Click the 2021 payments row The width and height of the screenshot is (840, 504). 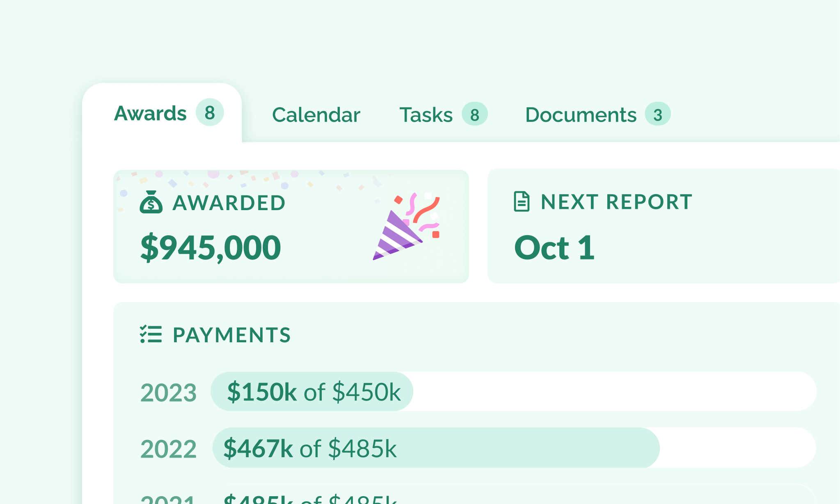tap(287, 499)
